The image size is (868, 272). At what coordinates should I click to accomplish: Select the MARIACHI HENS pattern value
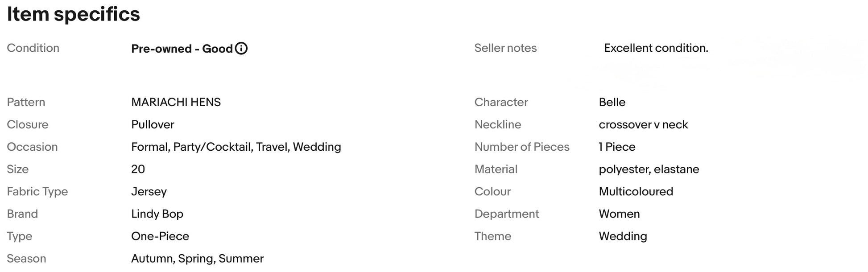[176, 102]
